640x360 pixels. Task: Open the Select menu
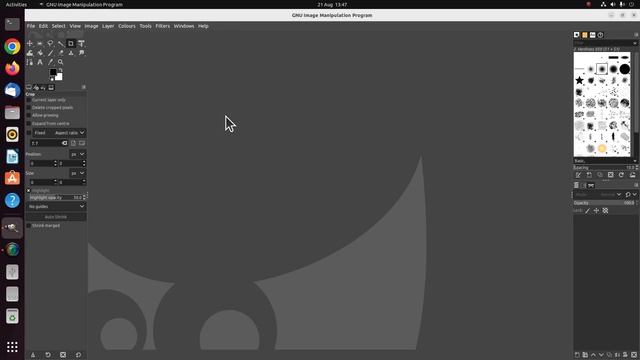pyautogui.click(x=58, y=26)
